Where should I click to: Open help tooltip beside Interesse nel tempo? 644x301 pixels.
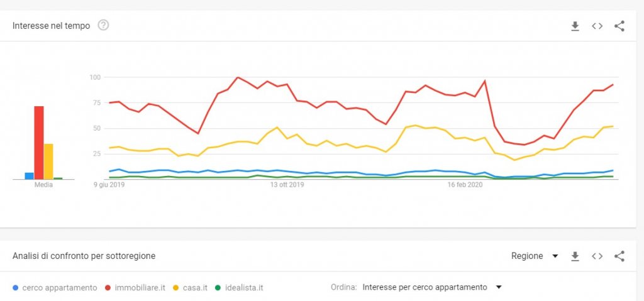(x=104, y=26)
